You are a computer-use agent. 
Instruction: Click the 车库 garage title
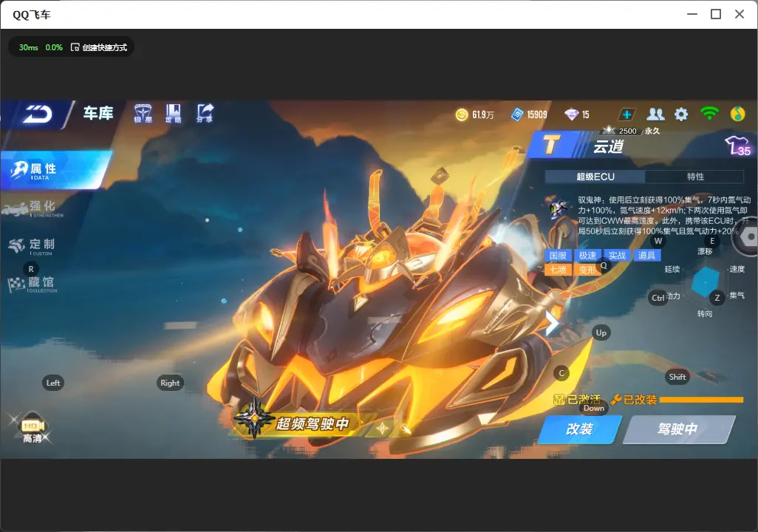click(x=98, y=113)
